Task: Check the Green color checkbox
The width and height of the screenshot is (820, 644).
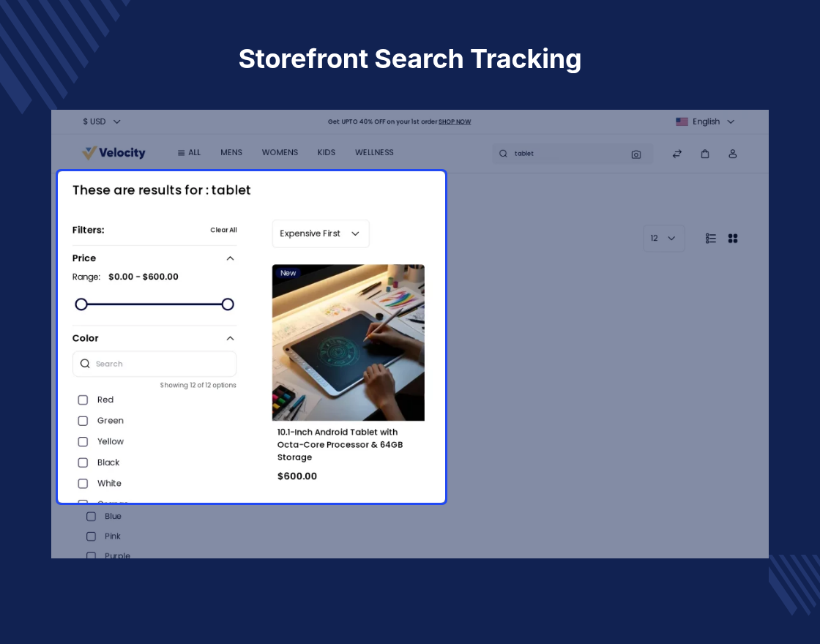Action: point(83,421)
